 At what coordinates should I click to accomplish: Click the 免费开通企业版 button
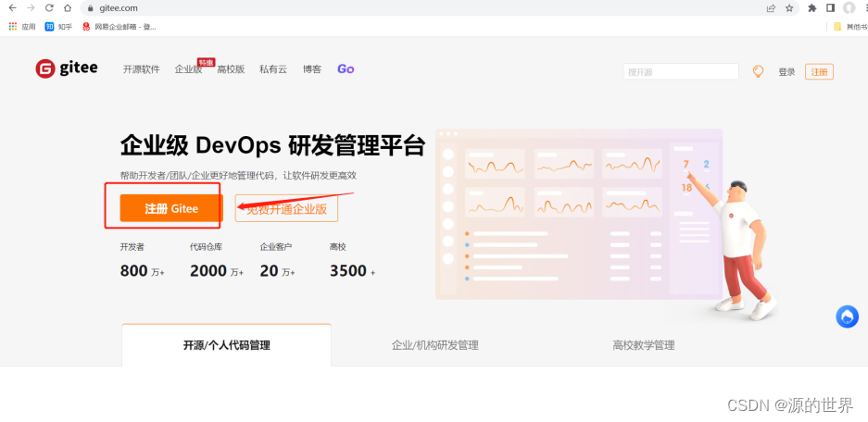[x=286, y=208]
